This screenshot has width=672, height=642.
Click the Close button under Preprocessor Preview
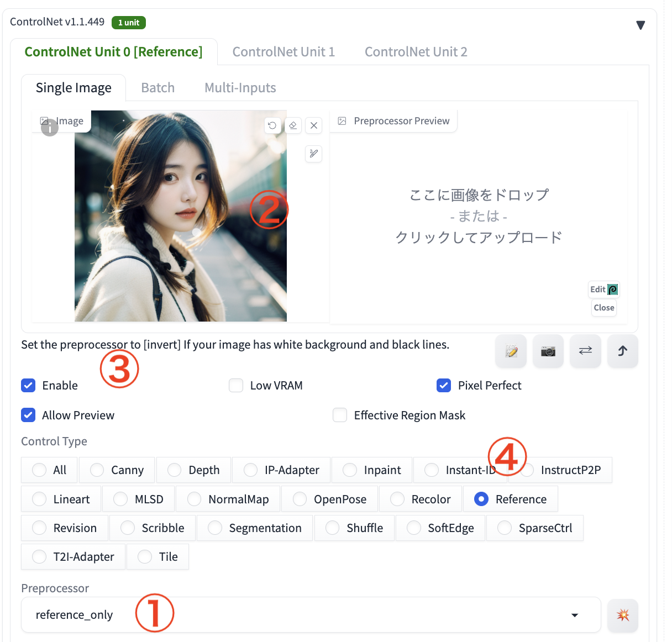pyautogui.click(x=603, y=308)
